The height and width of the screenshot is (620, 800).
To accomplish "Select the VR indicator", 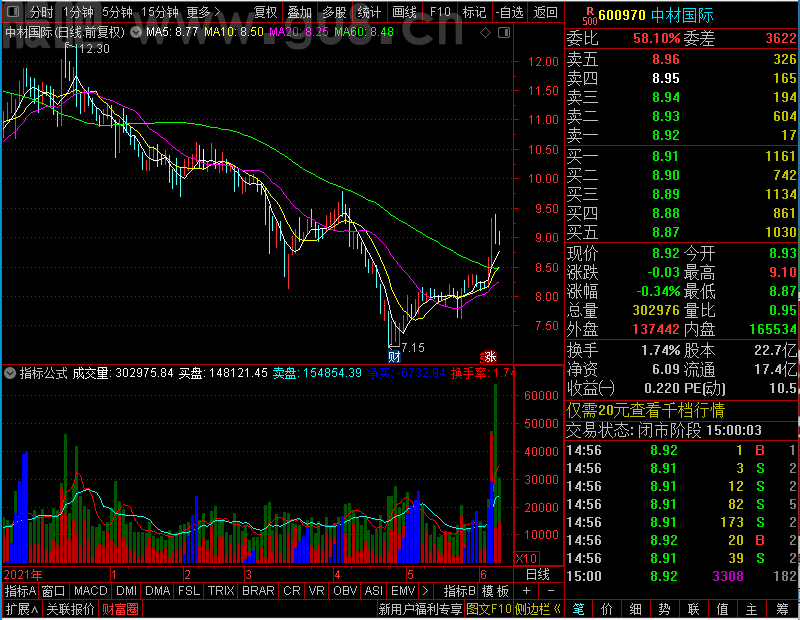I will pos(317,591).
